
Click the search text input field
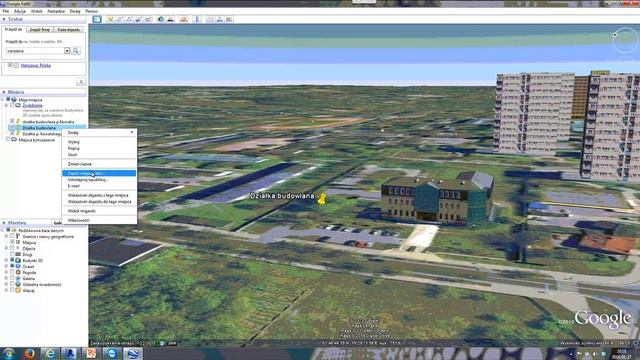click(x=35, y=51)
